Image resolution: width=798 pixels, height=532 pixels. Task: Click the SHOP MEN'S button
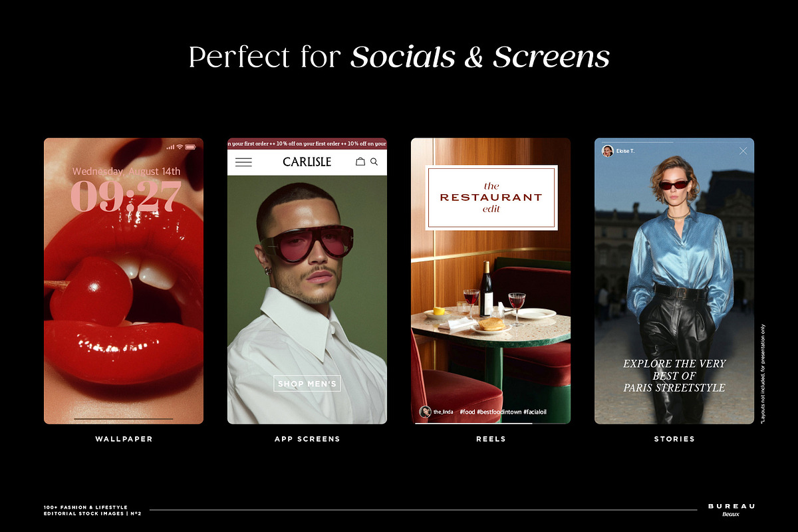307,383
